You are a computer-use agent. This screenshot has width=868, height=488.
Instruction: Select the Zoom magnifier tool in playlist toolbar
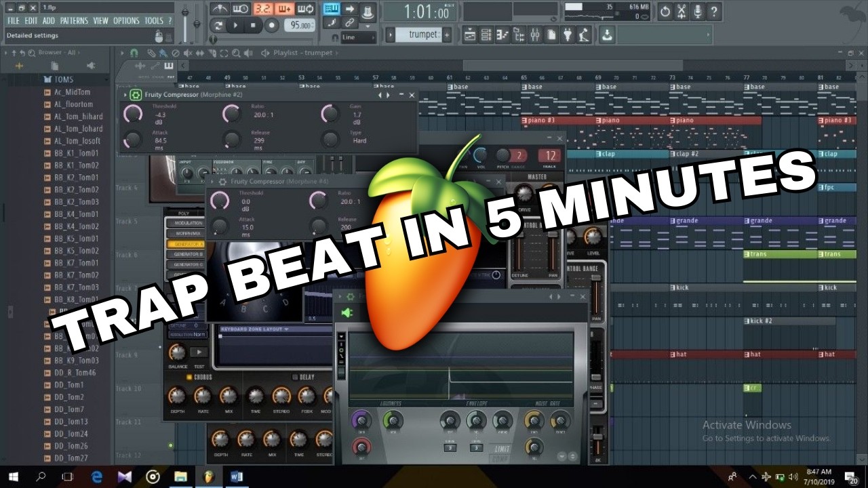pos(237,53)
